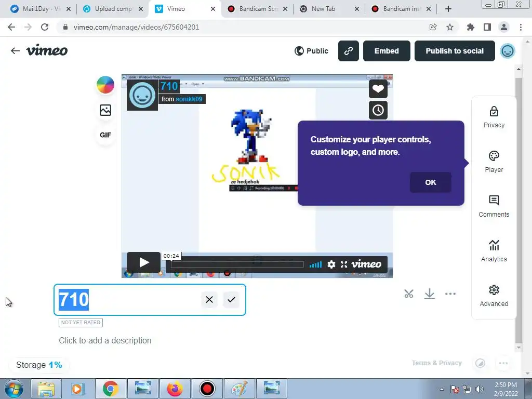Image resolution: width=532 pixels, height=399 pixels.
Task: Open a new browser tab
Action: coord(448,9)
